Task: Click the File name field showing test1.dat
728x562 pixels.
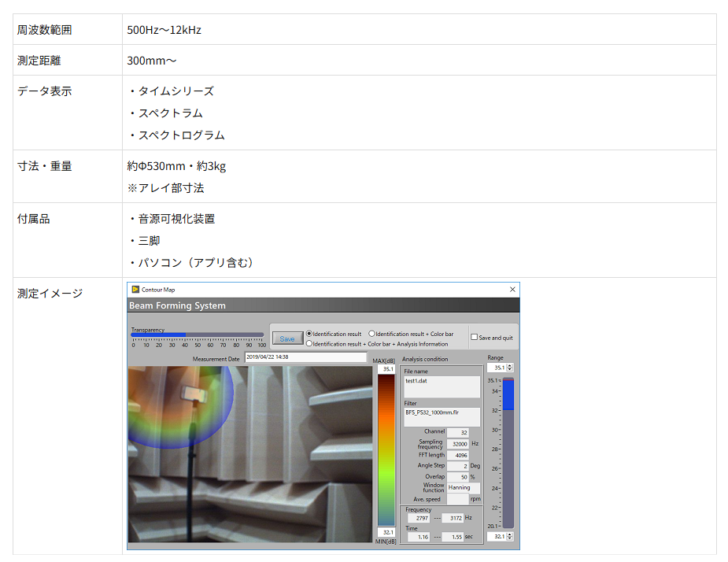Action: click(441, 386)
